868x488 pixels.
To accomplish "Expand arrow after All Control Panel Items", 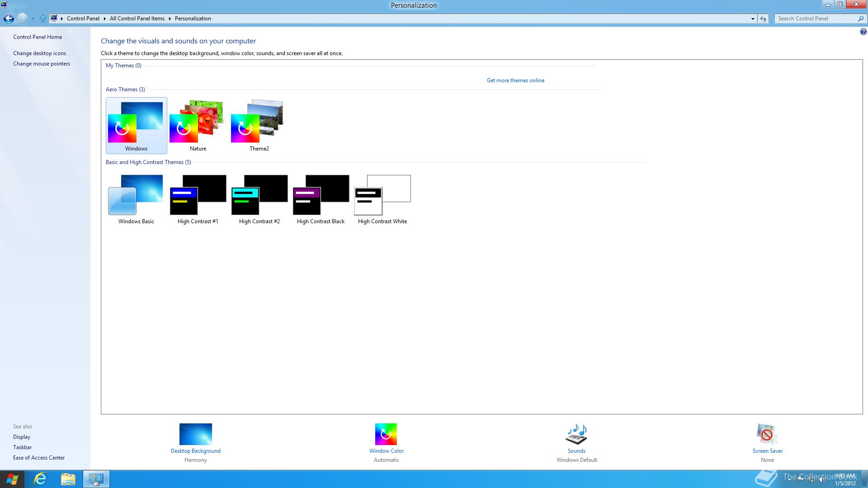I will click(x=170, y=19).
